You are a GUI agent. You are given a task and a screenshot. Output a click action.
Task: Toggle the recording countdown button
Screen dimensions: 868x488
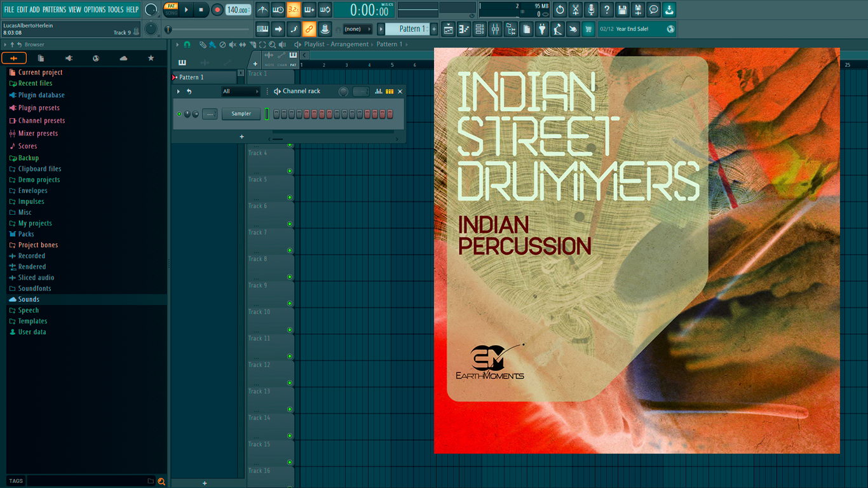coord(294,10)
